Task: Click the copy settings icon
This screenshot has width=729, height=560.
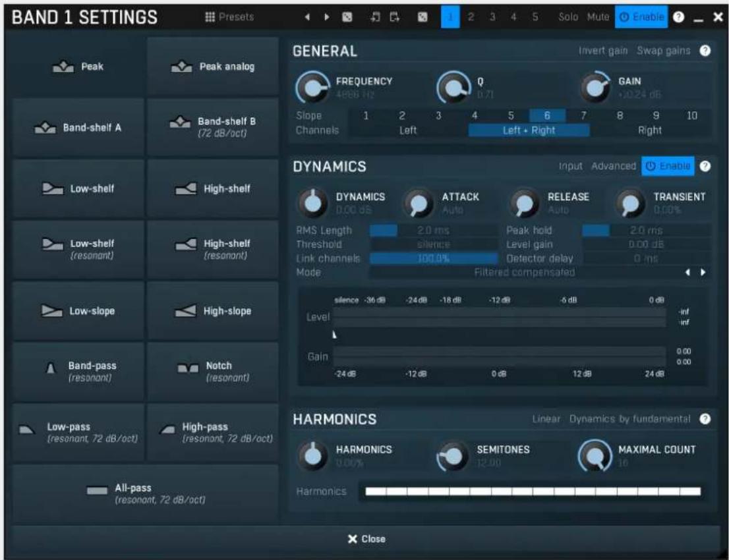Action: coord(375,17)
